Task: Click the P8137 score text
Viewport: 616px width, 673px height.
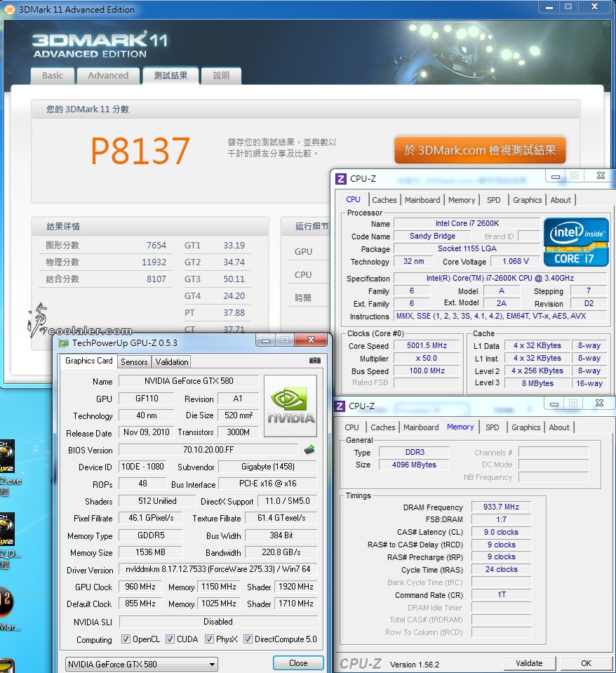Action: [140, 151]
